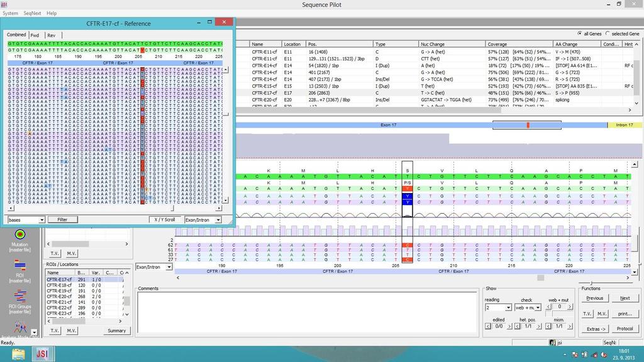
Task: Select the JSI app in the taskbar
Action: [x=43, y=354]
